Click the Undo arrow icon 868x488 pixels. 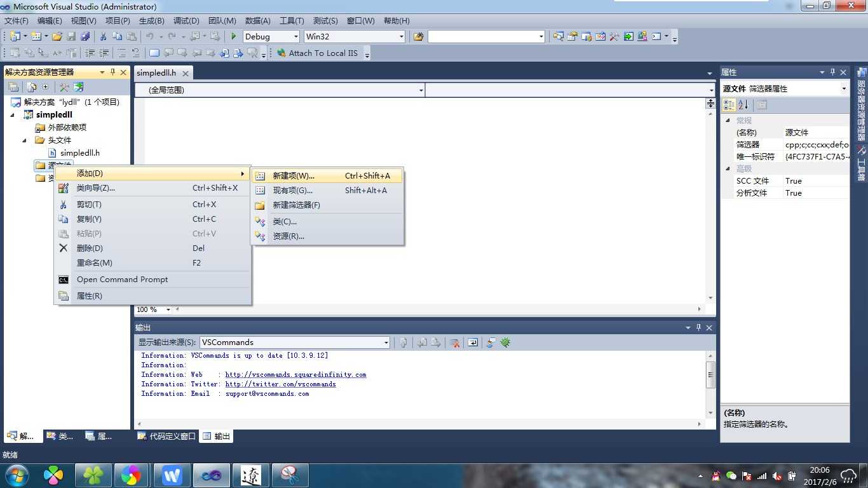(x=150, y=36)
